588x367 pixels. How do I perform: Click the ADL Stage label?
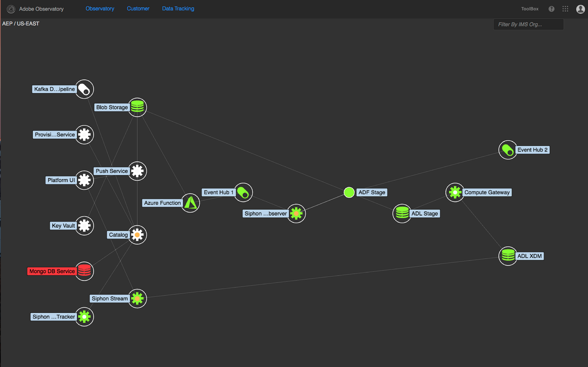425,213
